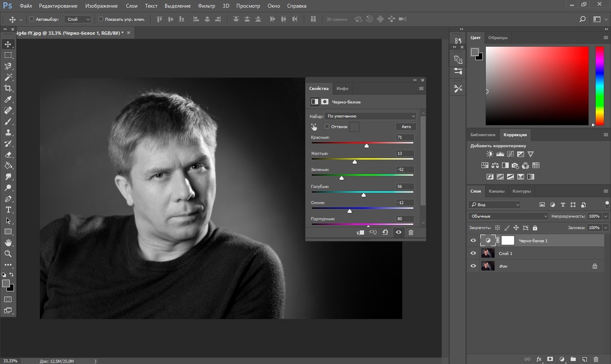Switch to the Библиотеки tab
Viewport: 611px width, 364px height.
click(x=483, y=135)
